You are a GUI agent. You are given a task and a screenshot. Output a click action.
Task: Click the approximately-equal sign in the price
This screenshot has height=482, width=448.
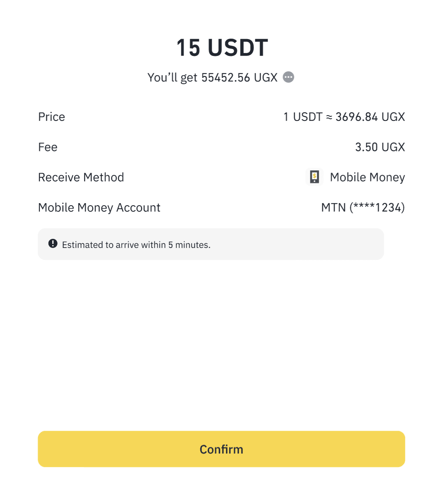(329, 117)
